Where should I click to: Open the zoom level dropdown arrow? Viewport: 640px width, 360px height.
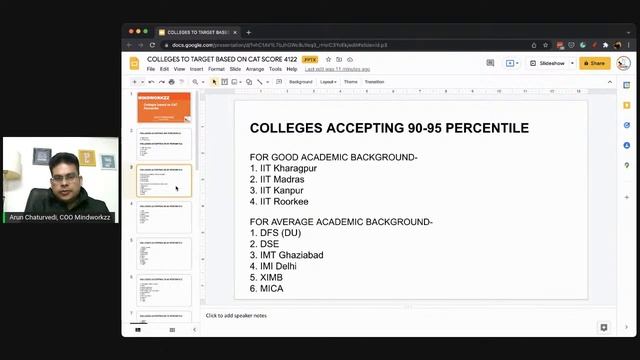pyautogui.click(x=203, y=82)
